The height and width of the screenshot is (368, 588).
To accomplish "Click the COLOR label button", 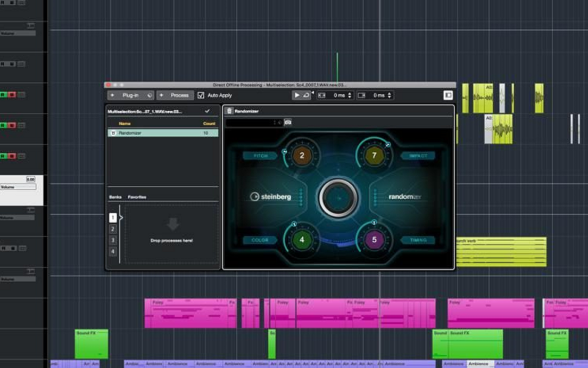I will pyautogui.click(x=260, y=240).
